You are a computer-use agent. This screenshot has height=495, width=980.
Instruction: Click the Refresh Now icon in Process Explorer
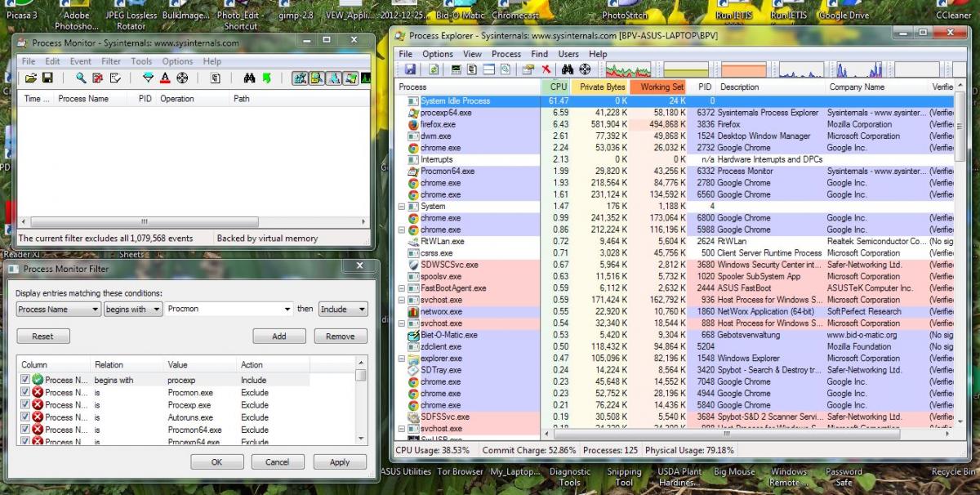(x=434, y=69)
